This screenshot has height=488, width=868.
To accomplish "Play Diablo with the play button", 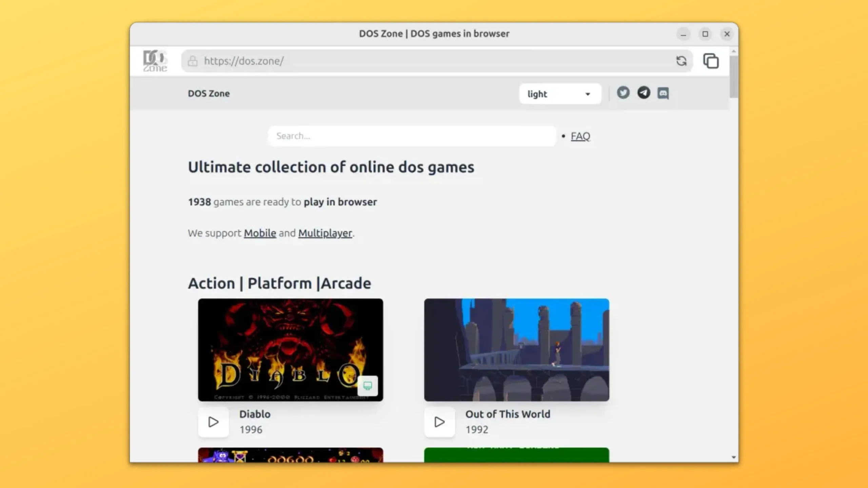I will pyautogui.click(x=213, y=422).
